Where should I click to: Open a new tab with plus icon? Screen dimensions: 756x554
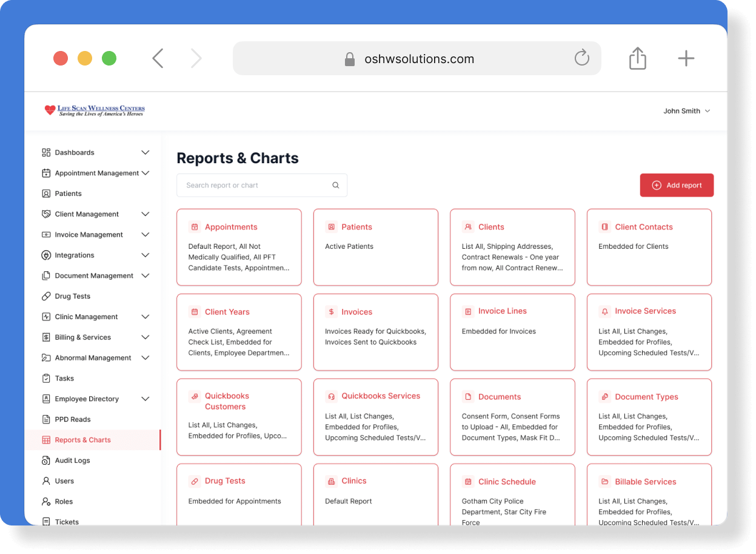click(x=686, y=58)
